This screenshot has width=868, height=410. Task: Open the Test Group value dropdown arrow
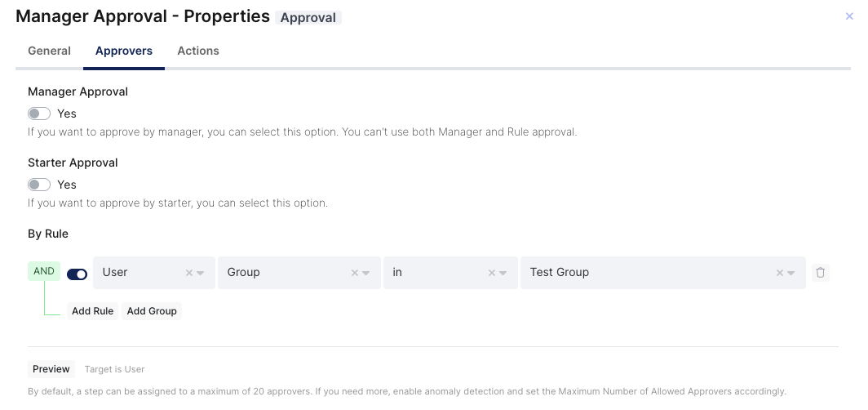791,274
